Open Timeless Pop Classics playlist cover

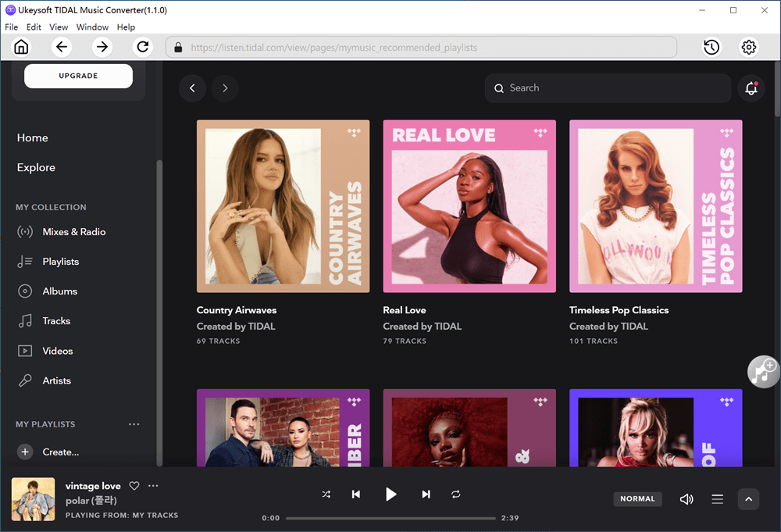pos(655,206)
